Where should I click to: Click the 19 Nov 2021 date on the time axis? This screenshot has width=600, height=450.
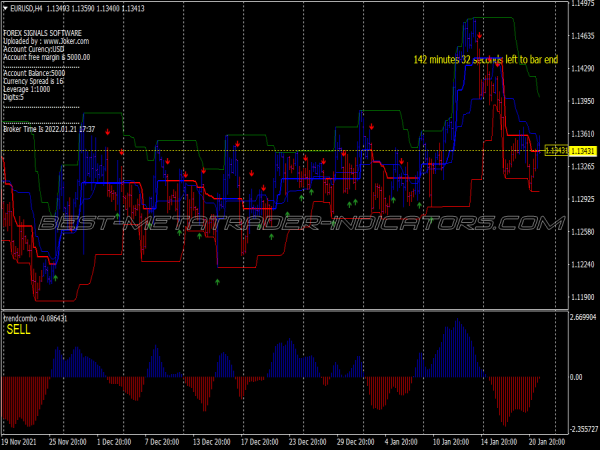point(19,440)
